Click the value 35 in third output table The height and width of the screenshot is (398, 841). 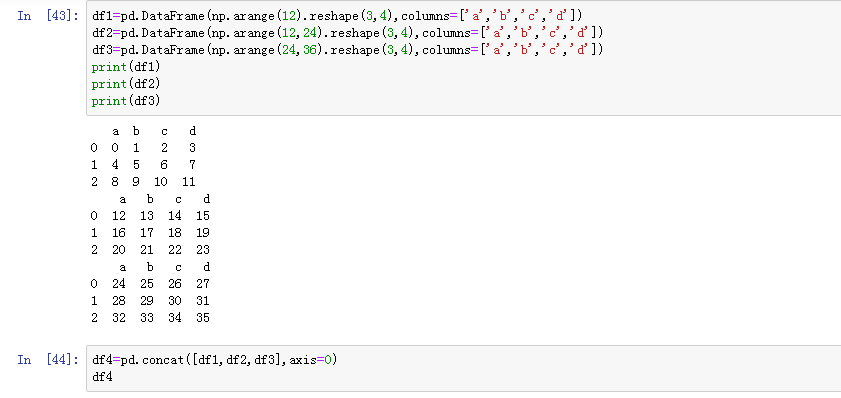[203, 318]
